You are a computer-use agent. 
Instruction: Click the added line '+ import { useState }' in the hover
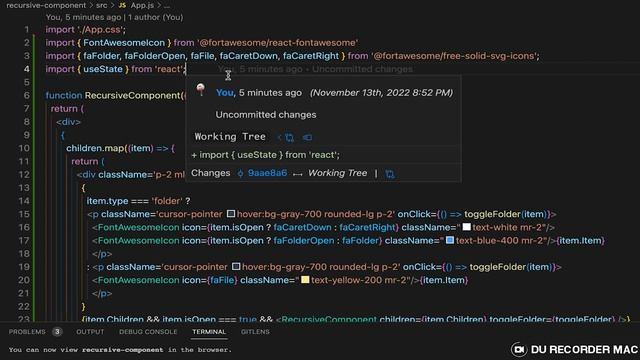point(265,155)
